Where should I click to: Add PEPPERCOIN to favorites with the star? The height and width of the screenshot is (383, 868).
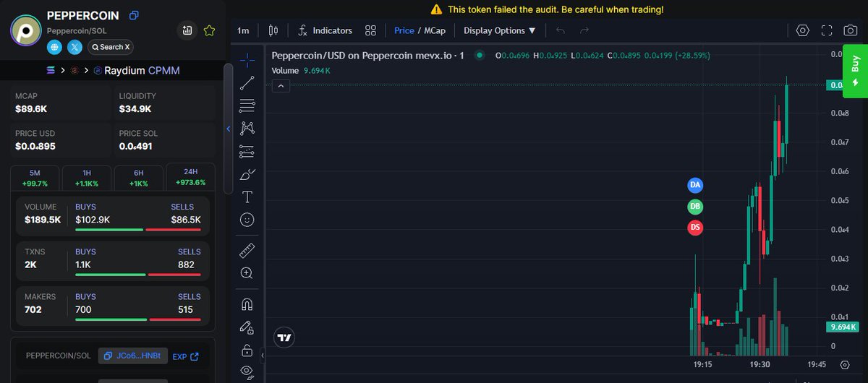pos(210,30)
